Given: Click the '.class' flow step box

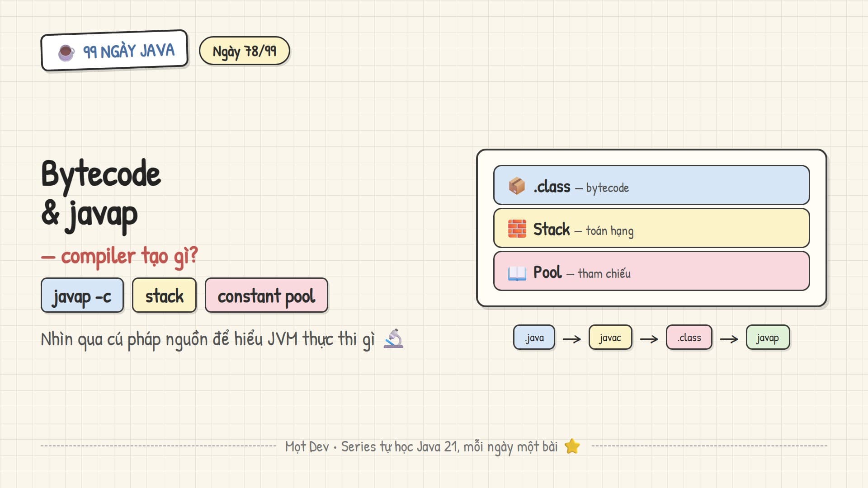Looking at the screenshot, I should pyautogui.click(x=689, y=338).
